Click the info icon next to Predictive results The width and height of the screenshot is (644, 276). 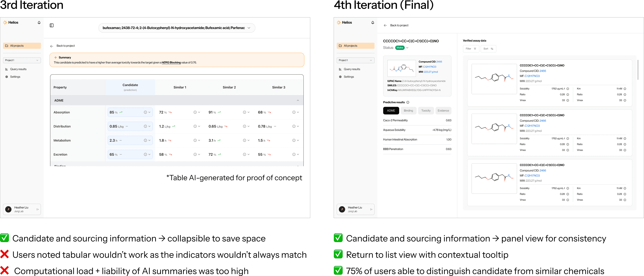click(408, 102)
